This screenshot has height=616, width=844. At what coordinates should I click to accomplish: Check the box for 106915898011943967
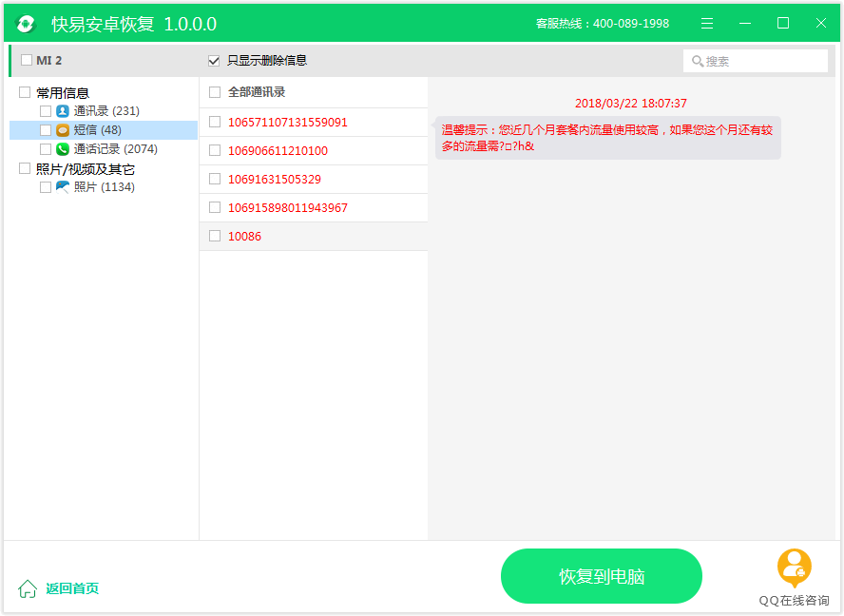(x=215, y=208)
